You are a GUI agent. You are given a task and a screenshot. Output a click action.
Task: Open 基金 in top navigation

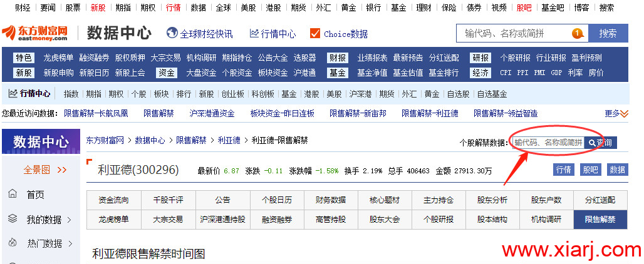398,8
